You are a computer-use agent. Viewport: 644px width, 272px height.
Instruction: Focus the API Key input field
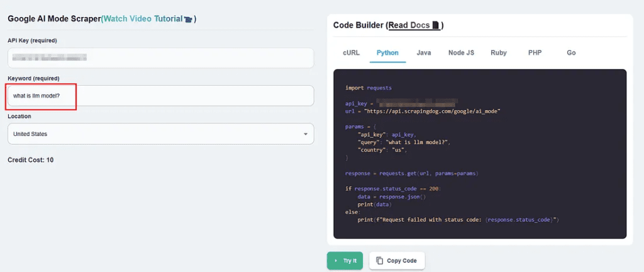tap(160, 58)
